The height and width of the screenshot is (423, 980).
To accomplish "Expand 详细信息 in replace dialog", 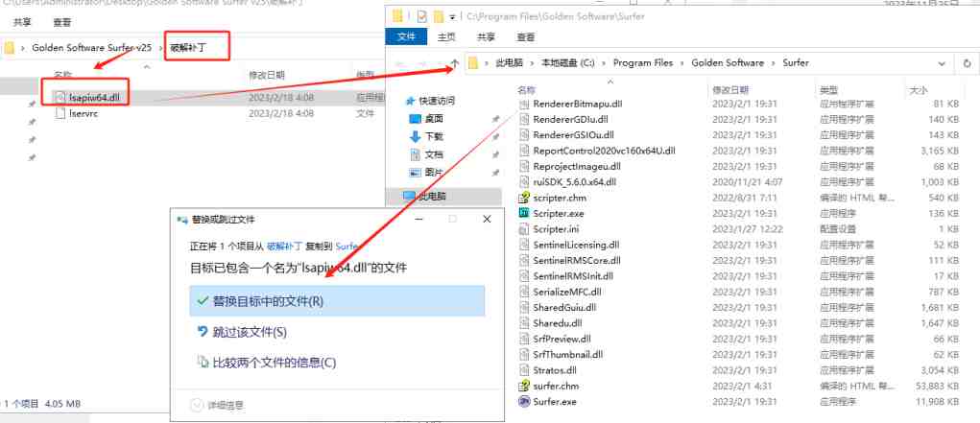I will tap(218, 406).
